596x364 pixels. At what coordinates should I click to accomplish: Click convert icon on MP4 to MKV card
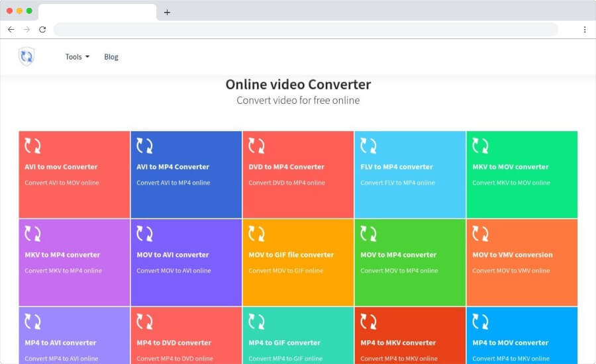pos(368,322)
